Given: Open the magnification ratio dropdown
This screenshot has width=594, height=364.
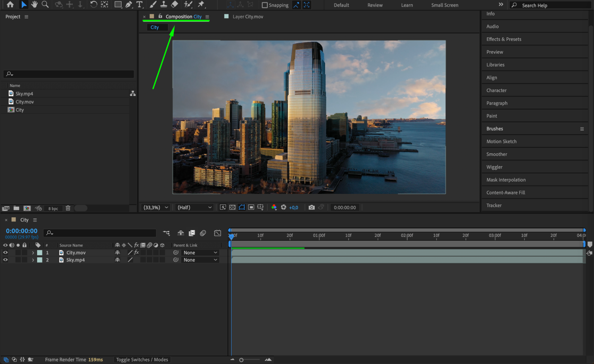Looking at the screenshot, I should (x=156, y=208).
